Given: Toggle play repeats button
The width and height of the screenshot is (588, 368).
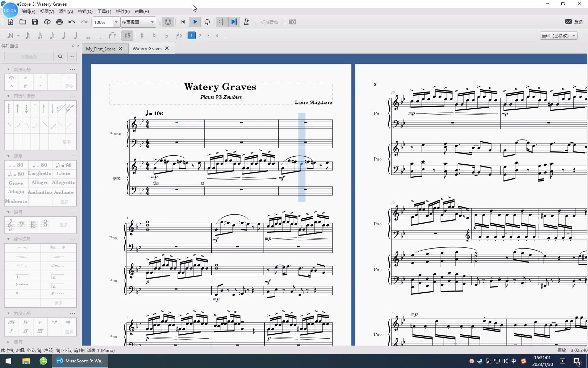Looking at the screenshot, I should pos(221,22).
